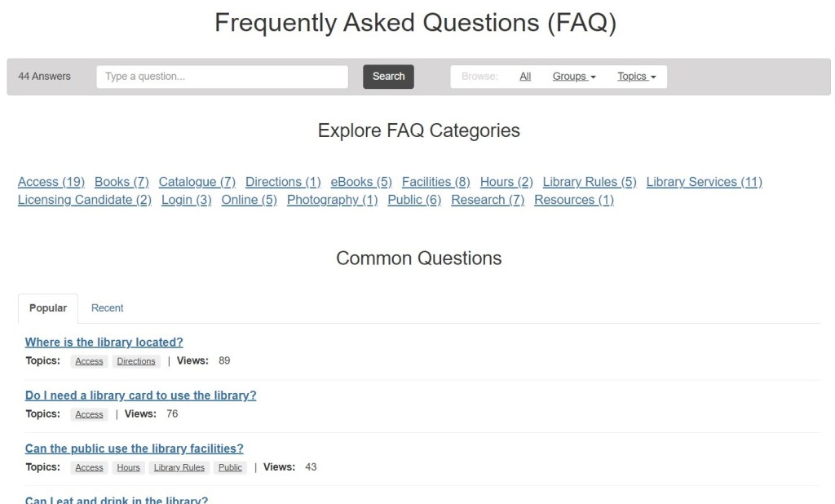Select the Popular tab
835x504 pixels.
tap(48, 308)
